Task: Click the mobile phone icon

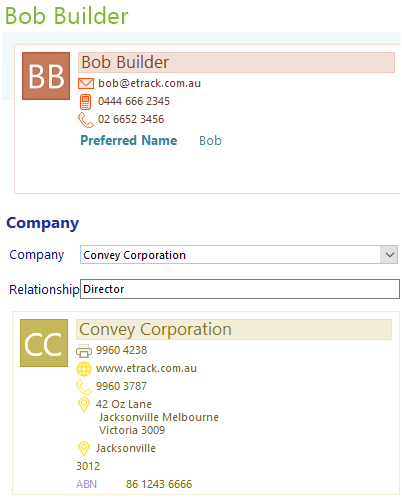Action: pos(85,102)
